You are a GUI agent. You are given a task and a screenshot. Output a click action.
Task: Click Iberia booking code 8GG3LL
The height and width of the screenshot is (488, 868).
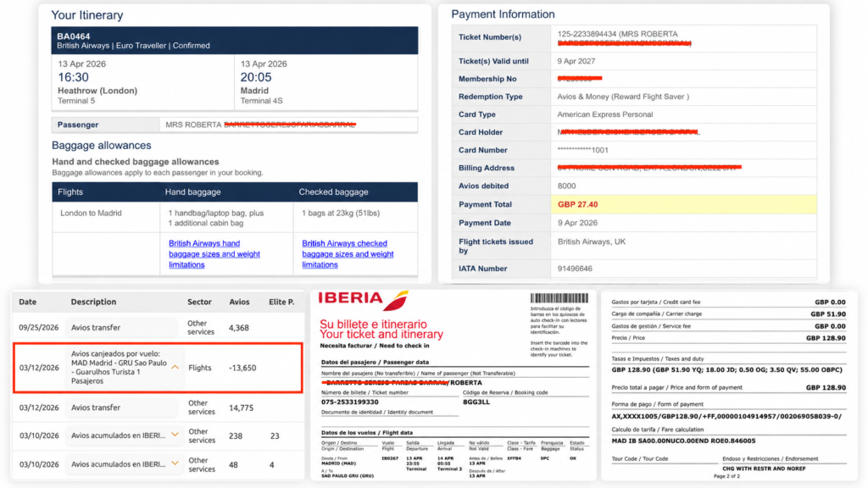476,402
